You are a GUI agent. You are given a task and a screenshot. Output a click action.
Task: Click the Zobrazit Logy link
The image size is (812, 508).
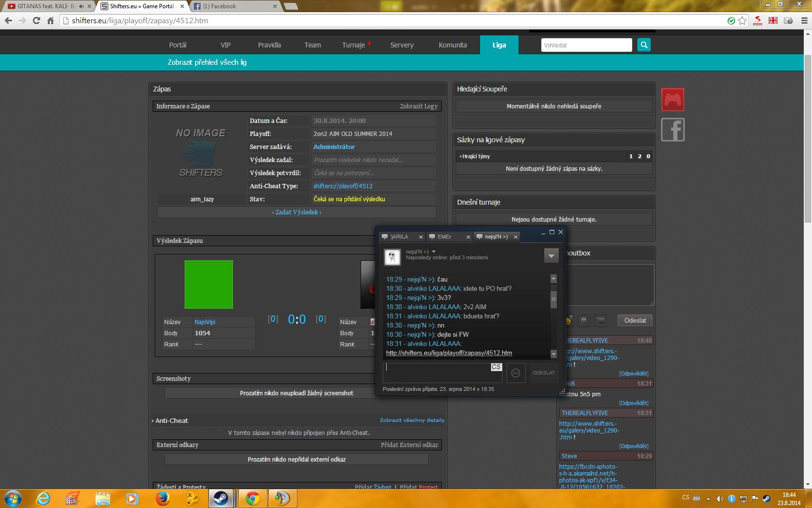coord(419,106)
